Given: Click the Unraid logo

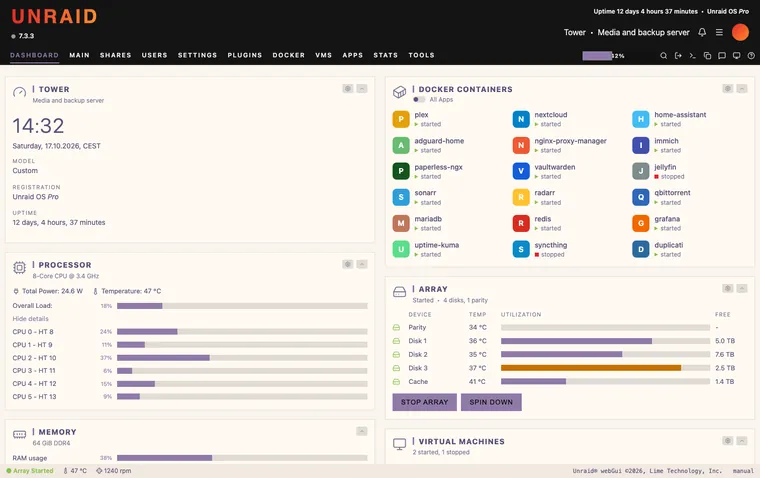Looking at the screenshot, I should [54, 16].
